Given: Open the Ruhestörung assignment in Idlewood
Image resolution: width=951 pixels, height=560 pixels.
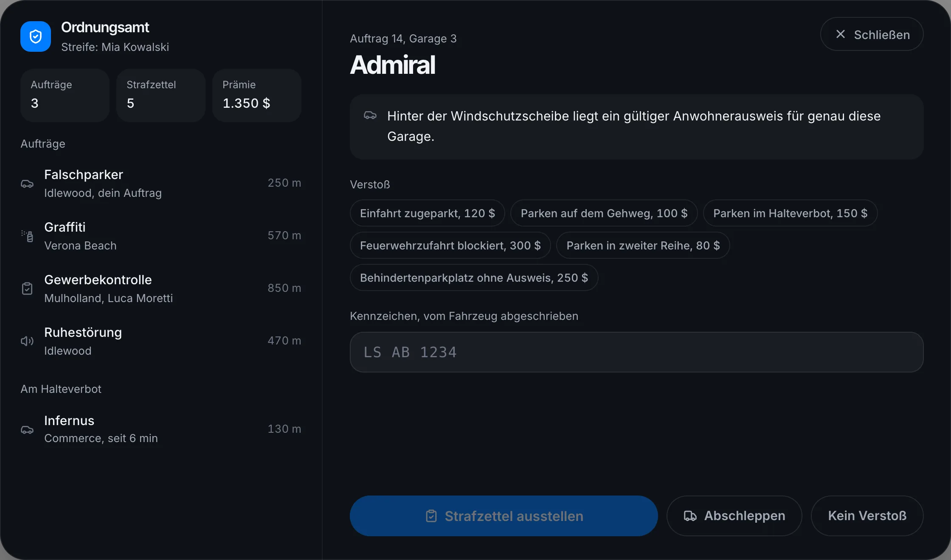Looking at the screenshot, I should (x=161, y=341).
